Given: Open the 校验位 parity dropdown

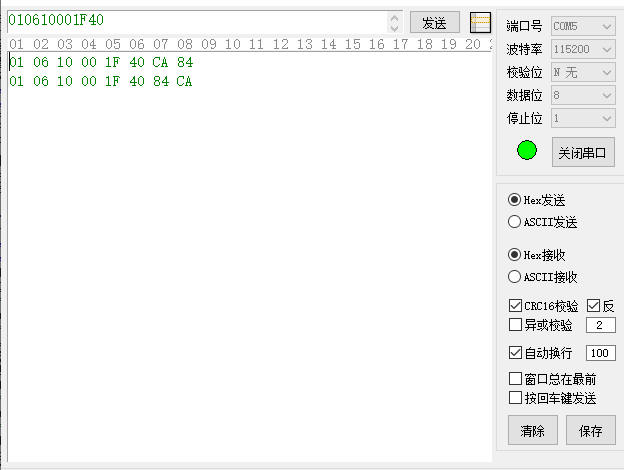Looking at the screenshot, I should click(x=583, y=73).
